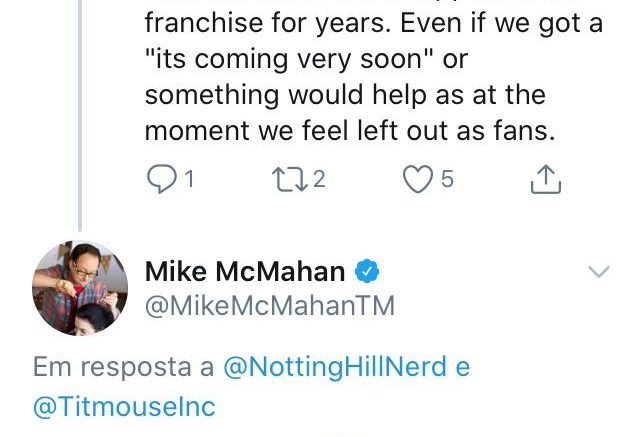The width and height of the screenshot is (640, 437).
Task: Open the share tweet icon
Action: 546,179
